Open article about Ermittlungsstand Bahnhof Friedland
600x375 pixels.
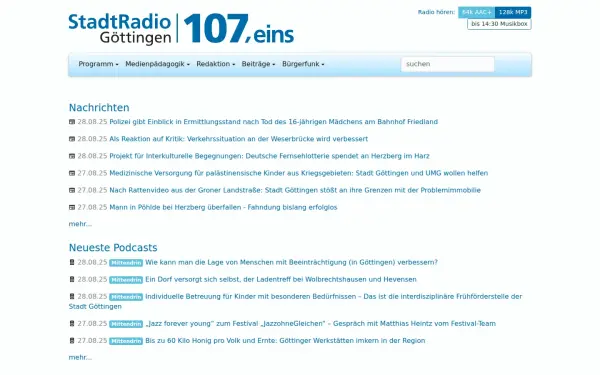point(274,122)
